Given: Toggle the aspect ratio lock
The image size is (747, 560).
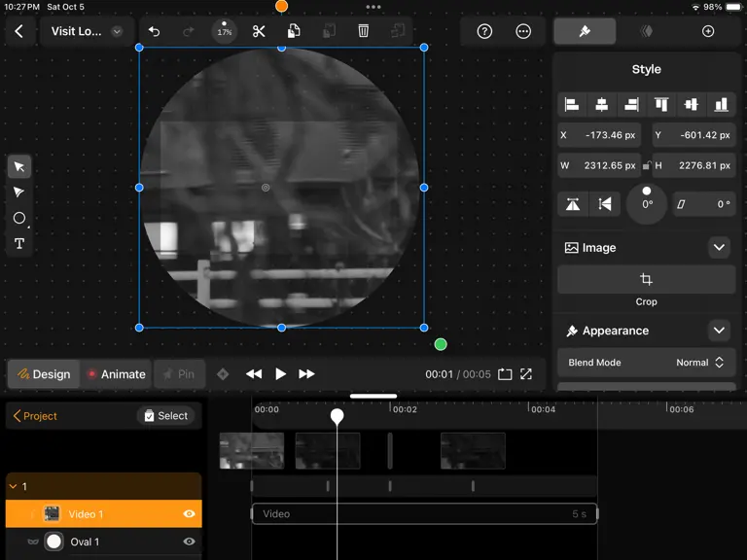Looking at the screenshot, I should (x=647, y=165).
